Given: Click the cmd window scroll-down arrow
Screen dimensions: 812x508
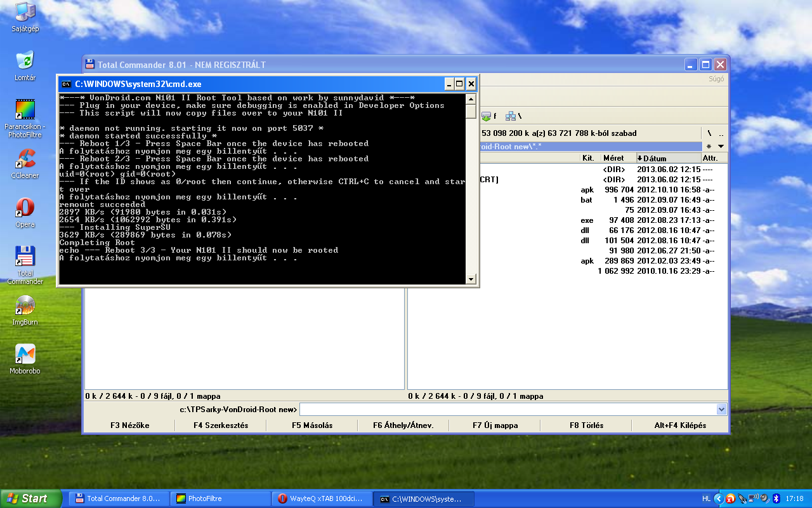Looking at the screenshot, I should [471, 279].
